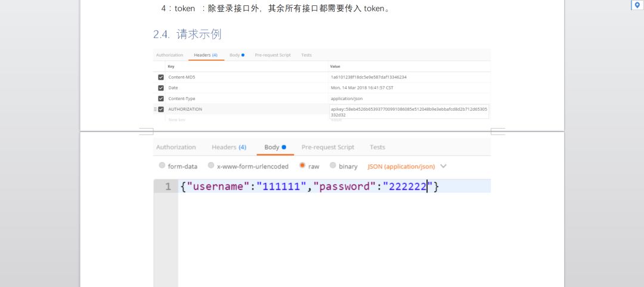Click the Date value Mon, 14 Mar 2018 16:41:57 CST

coord(363,88)
